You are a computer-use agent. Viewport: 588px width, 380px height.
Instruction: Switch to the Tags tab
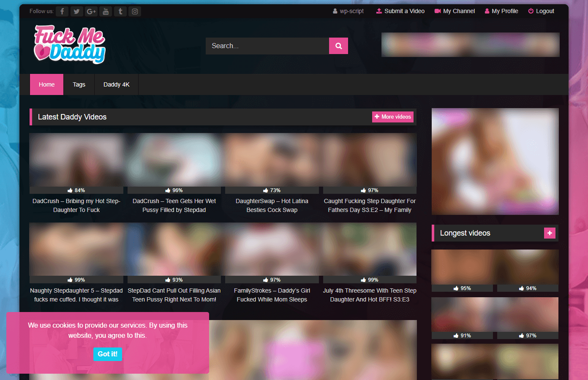click(x=79, y=84)
